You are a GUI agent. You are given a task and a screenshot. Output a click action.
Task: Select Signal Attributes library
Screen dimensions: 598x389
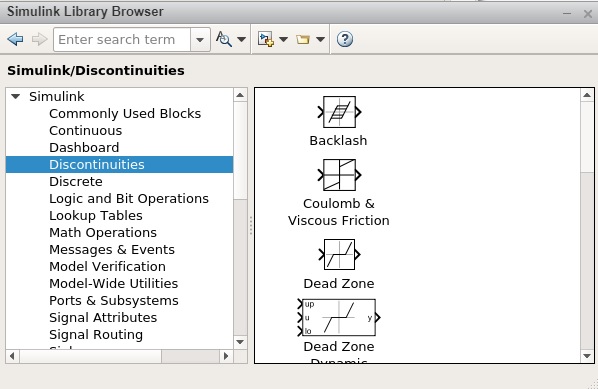(x=103, y=318)
